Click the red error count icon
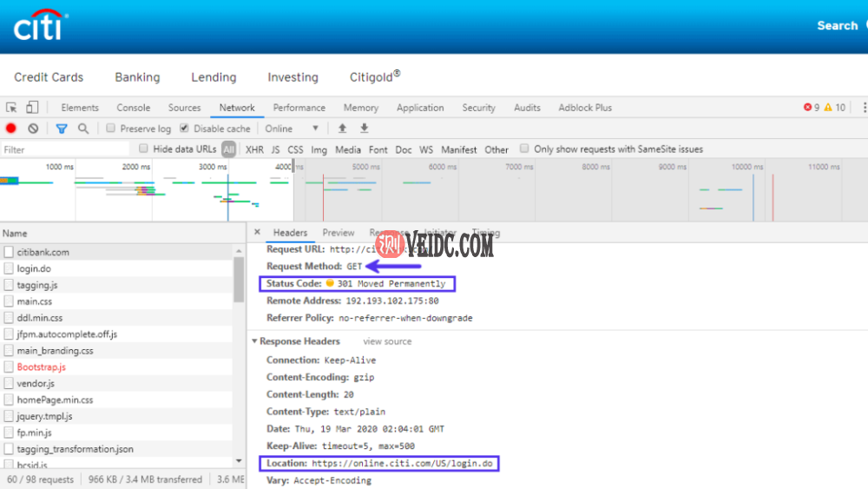 (x=807, y=108)
